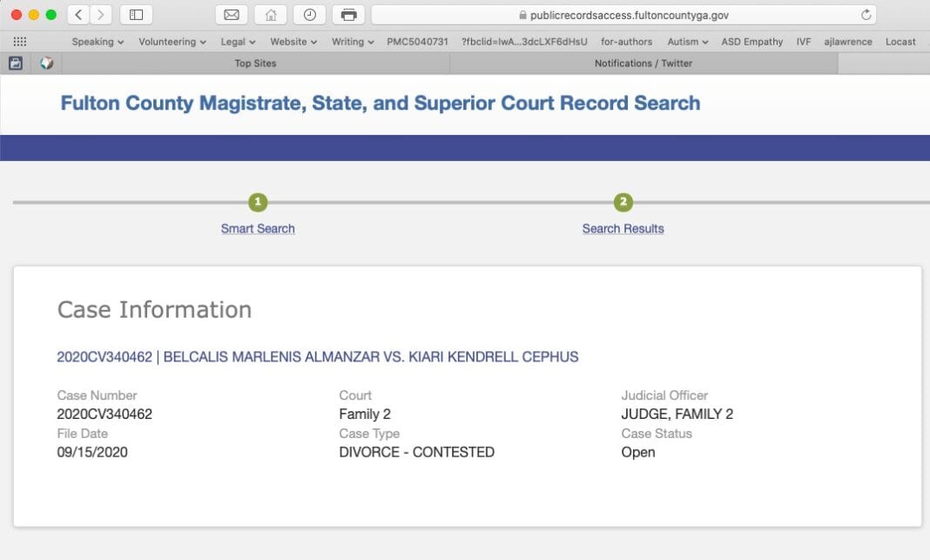Open the ASD Empathy bookmark
Viewport: 930px width, 560px height.
coord(752,42)
